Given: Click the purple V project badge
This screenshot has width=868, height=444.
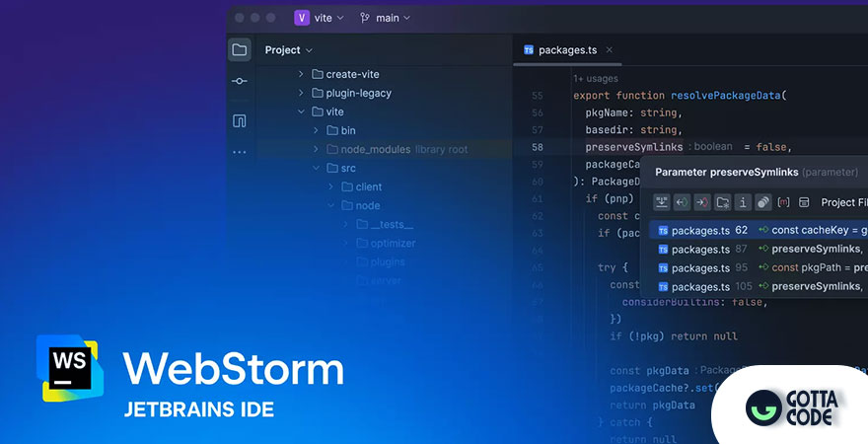Looking at the screenshot, I should point(302,18).
